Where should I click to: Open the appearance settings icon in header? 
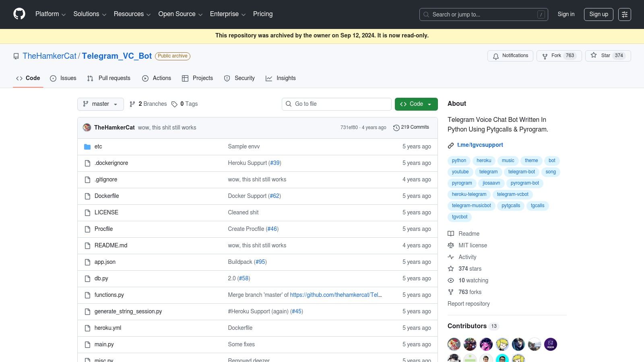(x=625, y=14)
